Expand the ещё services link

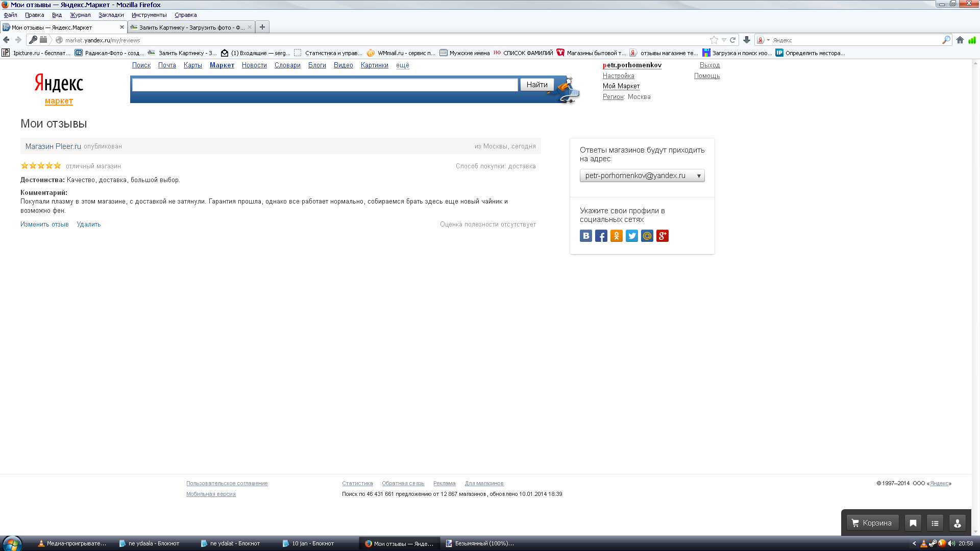point(402,65)
